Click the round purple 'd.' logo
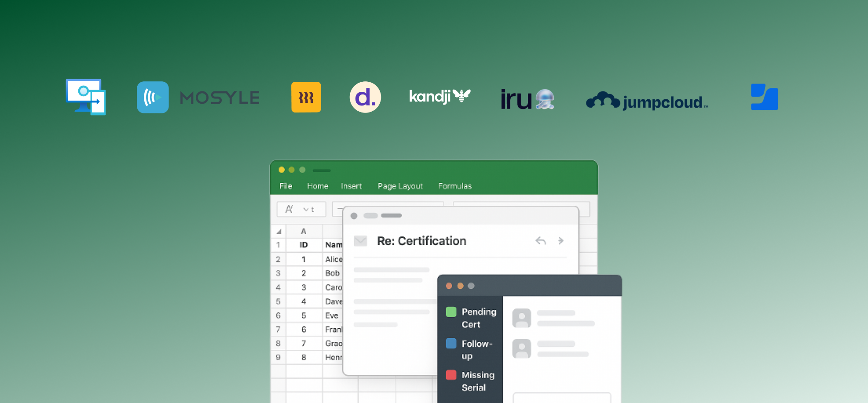 click(x=365, y=97)
